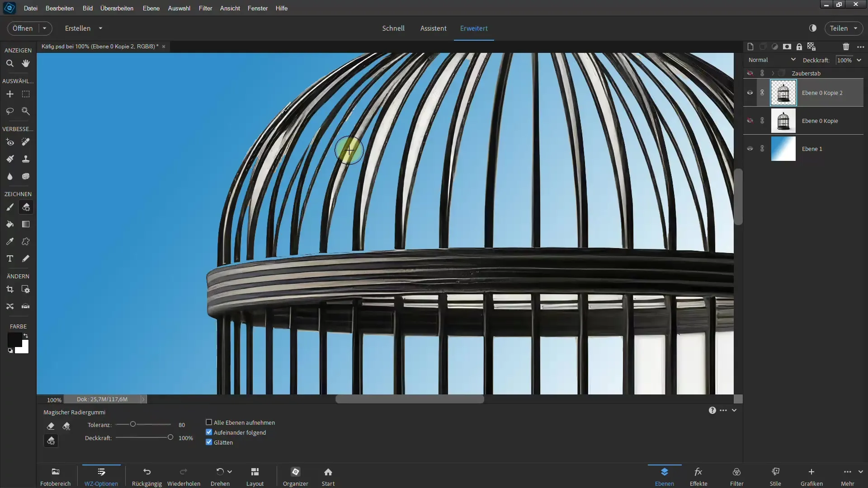Create a new layer in Layers panel
Screen dimensions: 868x488
(750, 47)
